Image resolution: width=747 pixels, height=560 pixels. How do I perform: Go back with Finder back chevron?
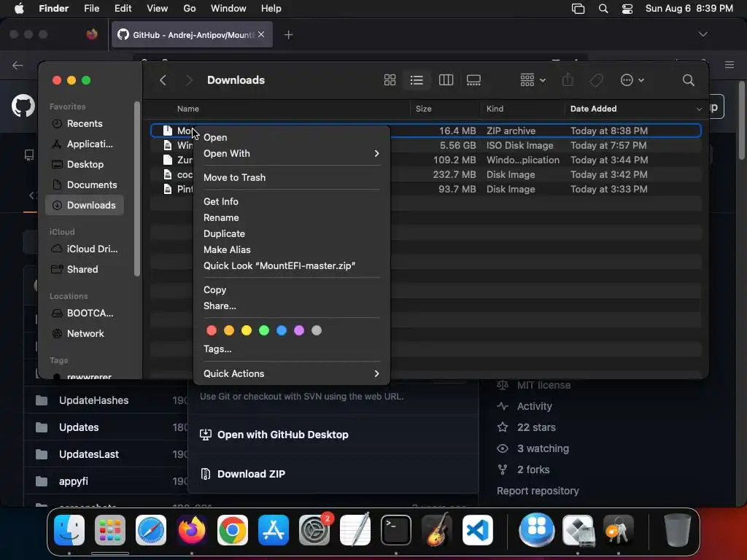click(x=163, y=80)
